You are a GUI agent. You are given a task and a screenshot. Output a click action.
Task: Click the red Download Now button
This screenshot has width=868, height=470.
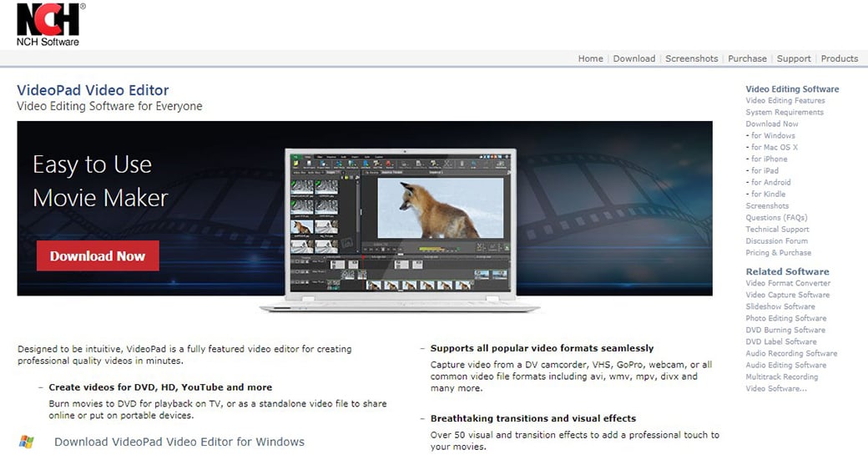coord(98,256)
